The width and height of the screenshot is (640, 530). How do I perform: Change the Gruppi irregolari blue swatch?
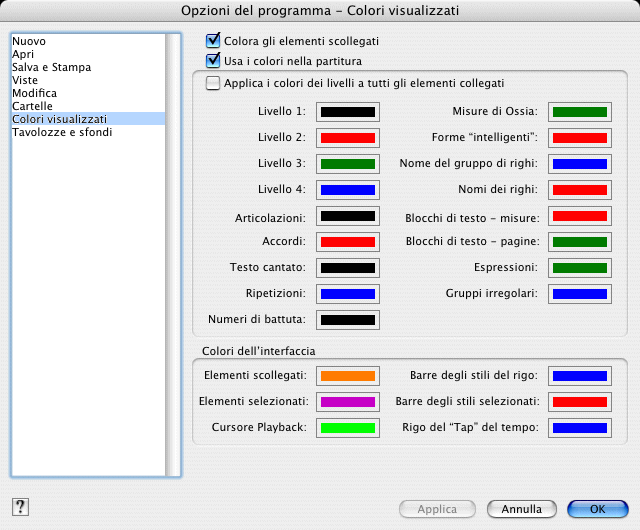click(x=580, y=294)
